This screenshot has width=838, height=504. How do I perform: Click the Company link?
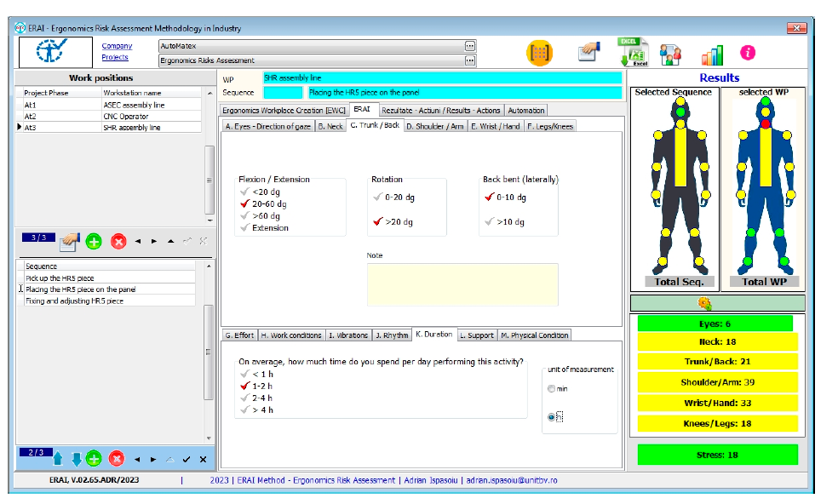pyautogui.click(x=117, y=46)
